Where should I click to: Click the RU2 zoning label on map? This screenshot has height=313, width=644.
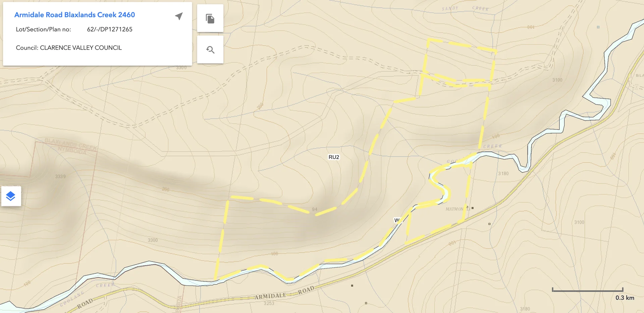click(x=334, y=157)
